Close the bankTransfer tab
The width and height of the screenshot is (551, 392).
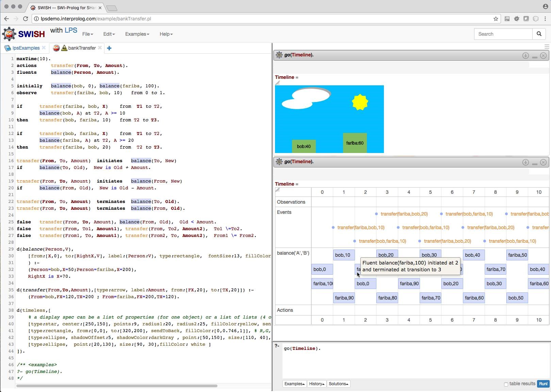[100, 48]
